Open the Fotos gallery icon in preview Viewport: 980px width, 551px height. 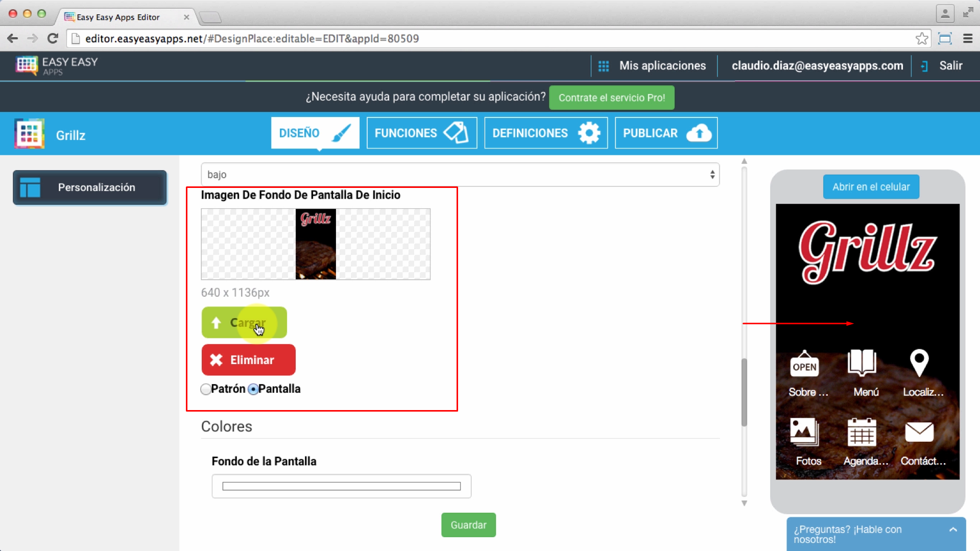point(804,432)
